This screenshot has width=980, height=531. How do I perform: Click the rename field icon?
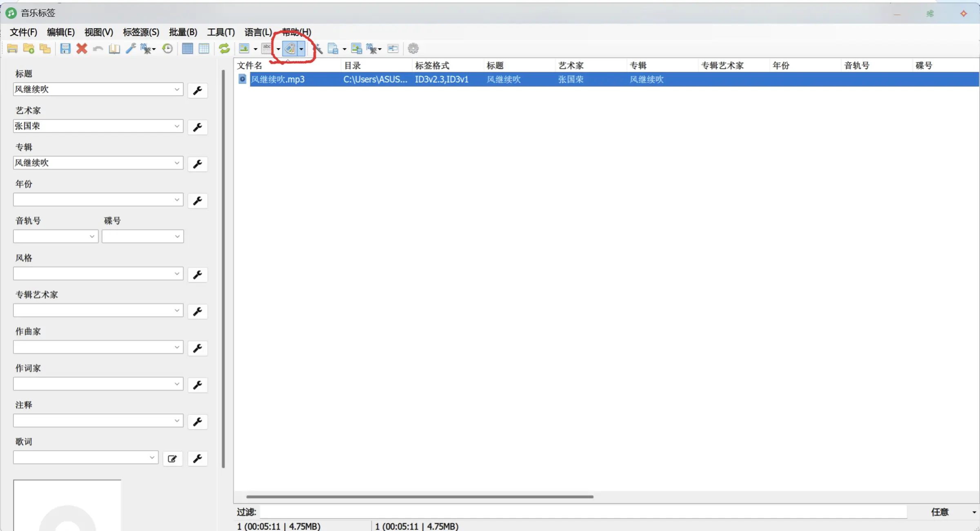(393, 49)
